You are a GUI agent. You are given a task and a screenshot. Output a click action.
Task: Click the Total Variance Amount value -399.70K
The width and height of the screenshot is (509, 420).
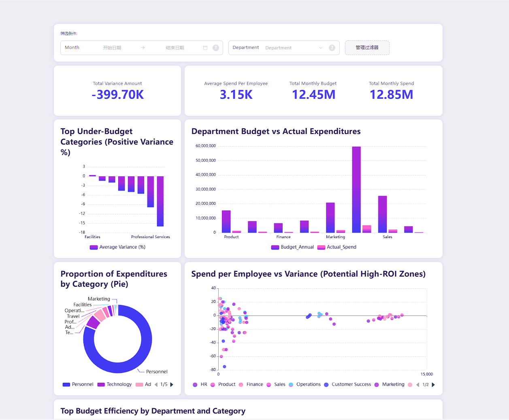[117, 95]
